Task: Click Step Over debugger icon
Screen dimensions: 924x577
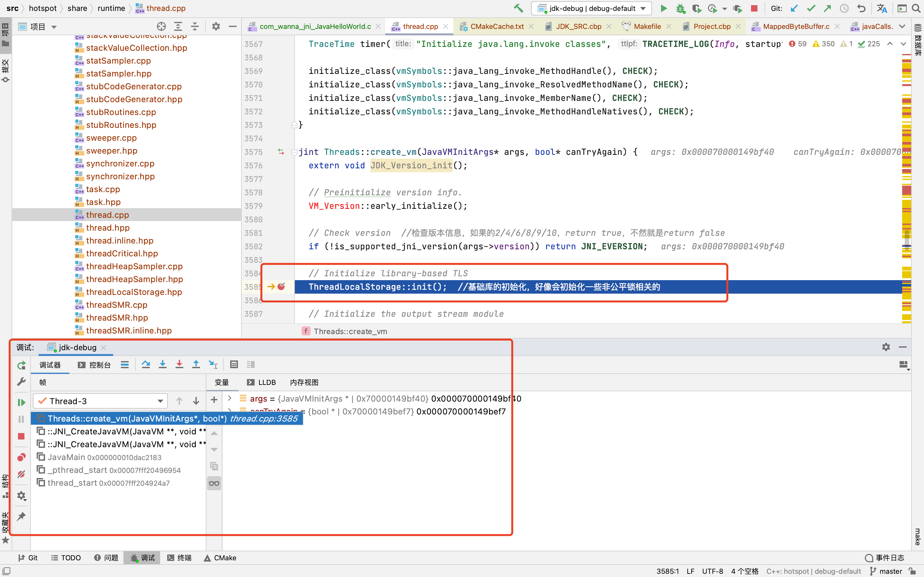Action: pyautogui.click(x=146, y=364)
